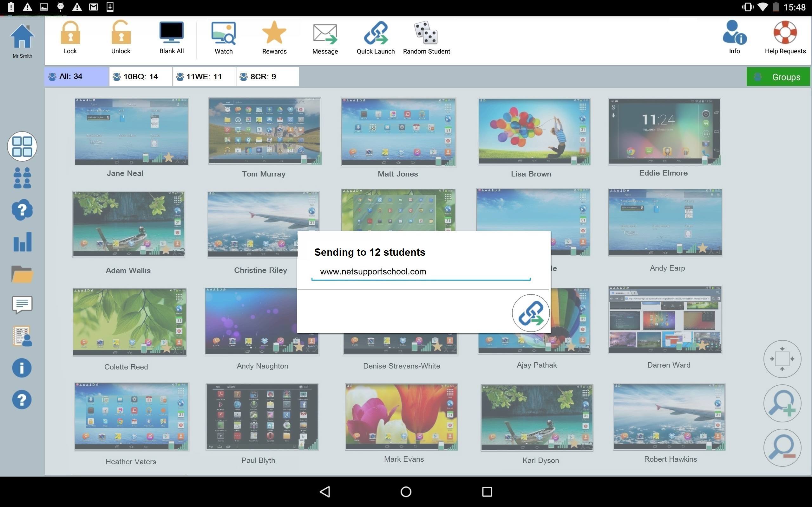
Task: Open Help Requests lifebuoy icon
Action: coord(785,33)
